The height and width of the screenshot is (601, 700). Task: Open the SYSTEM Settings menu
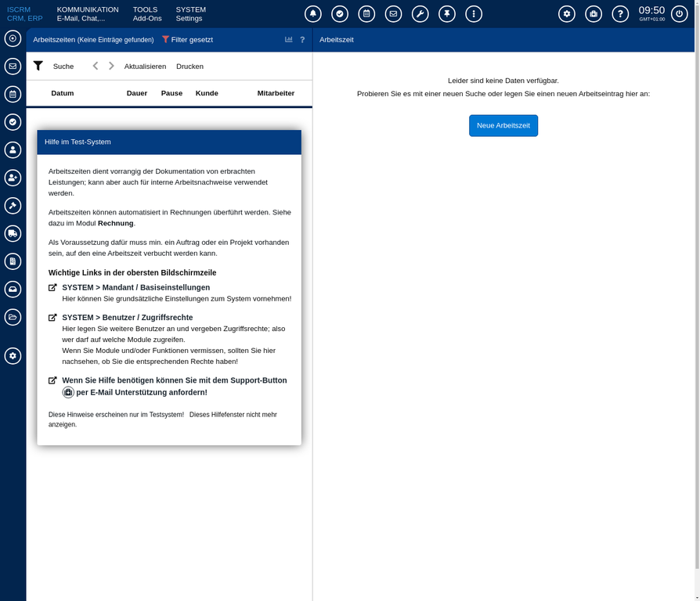click(190, 14)
